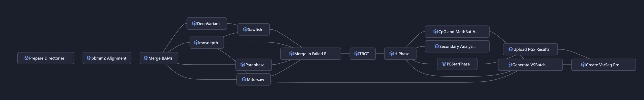Select the Merge BAMs node label
This screenshot has height=100, width=644.
160,58
